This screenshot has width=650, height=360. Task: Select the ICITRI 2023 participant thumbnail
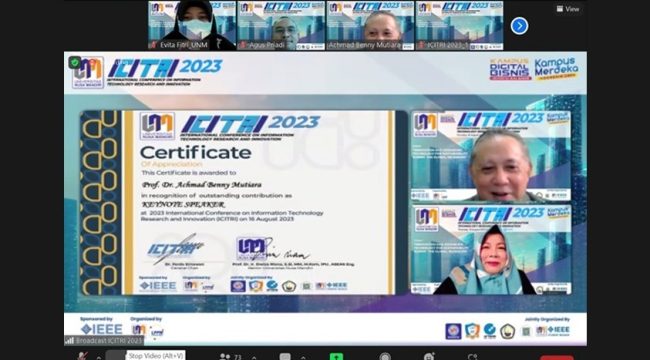point(459,25)
